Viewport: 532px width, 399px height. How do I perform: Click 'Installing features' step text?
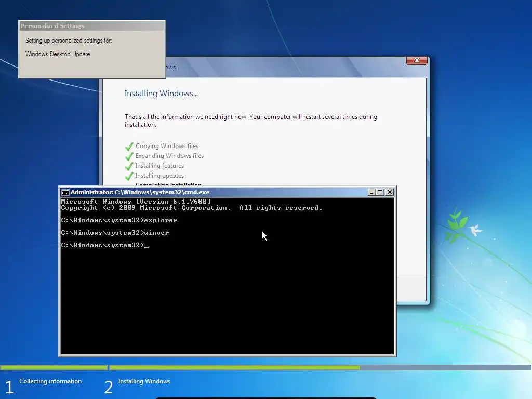pos(160,166)
